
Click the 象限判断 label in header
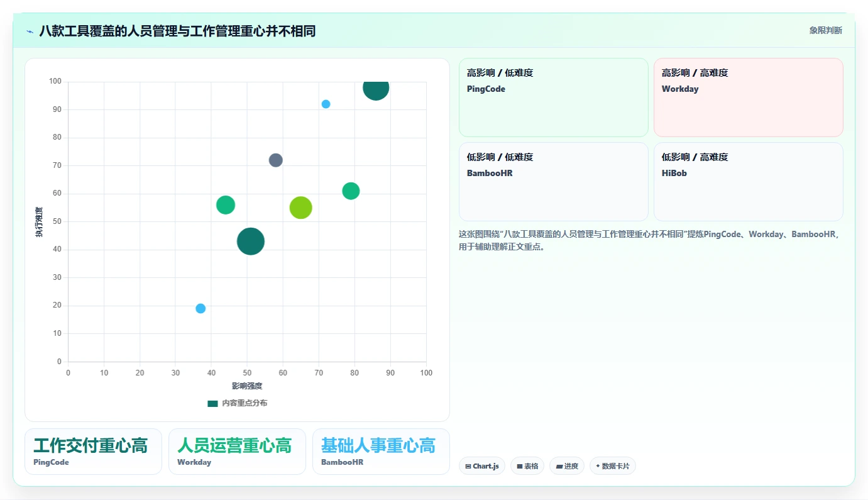click(x=826, y=31)
